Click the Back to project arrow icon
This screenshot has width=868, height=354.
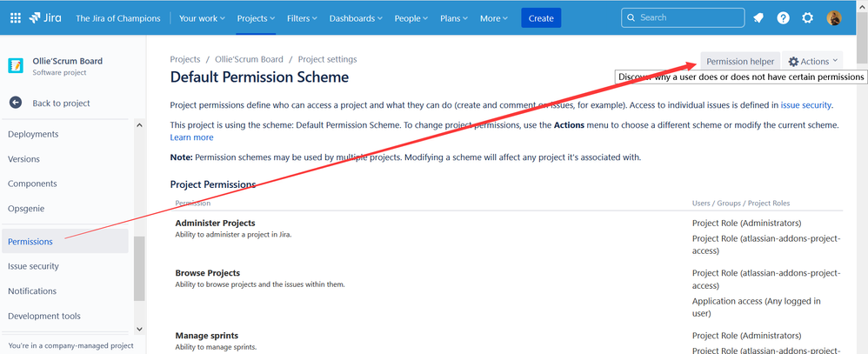coord(15,103)
